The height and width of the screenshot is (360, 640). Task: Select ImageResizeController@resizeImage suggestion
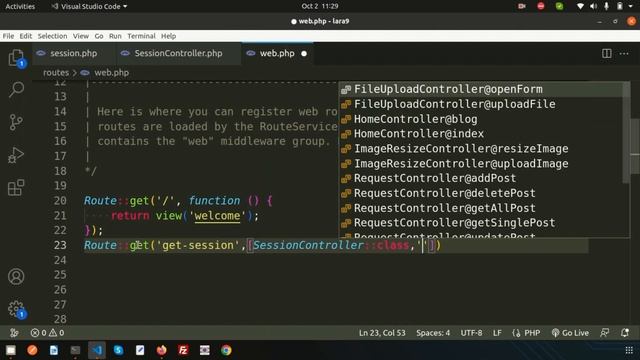coord(481,149)
